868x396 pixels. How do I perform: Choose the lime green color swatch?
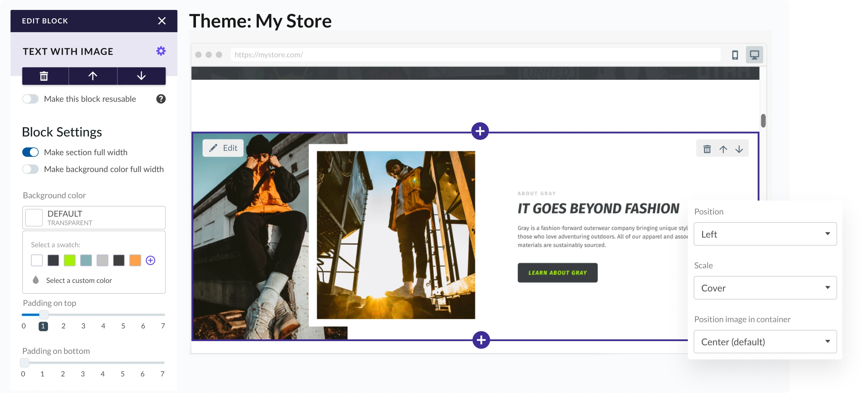click(x=70, y=260)
